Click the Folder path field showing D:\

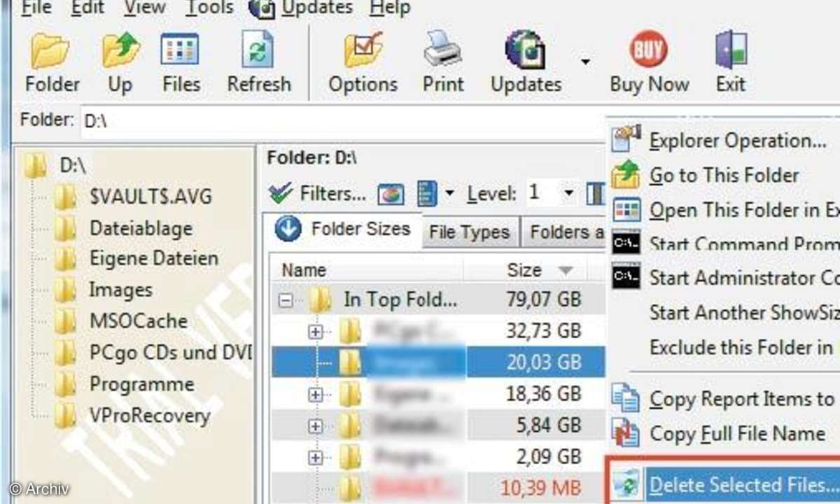342,121
